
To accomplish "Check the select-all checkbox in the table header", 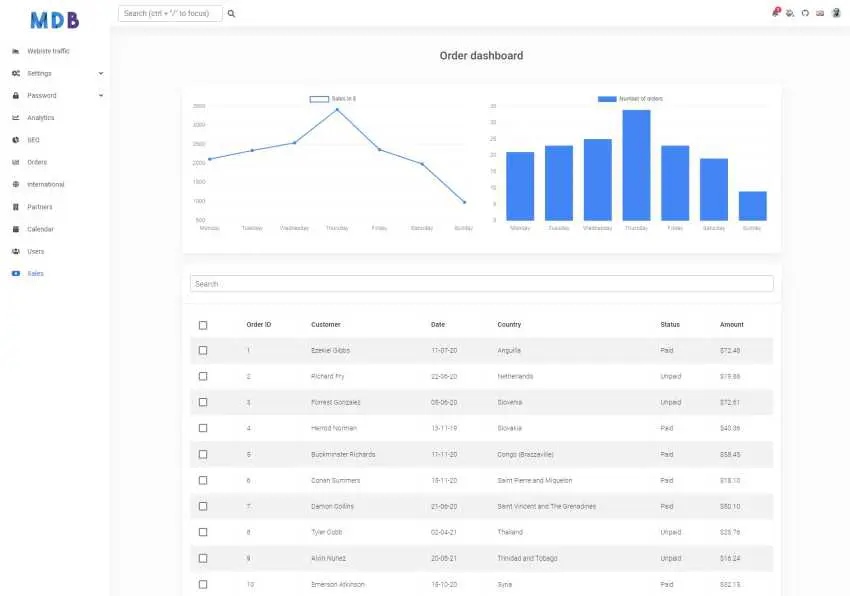I will (x=203, y=324).
